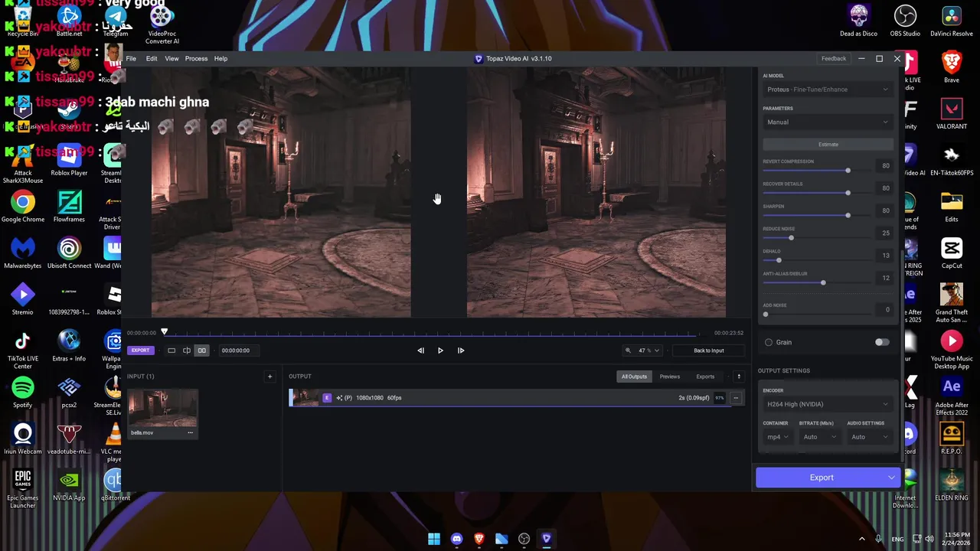Select side-by-side view layout icon
This screenshot has height=551, width=980.
202,350
